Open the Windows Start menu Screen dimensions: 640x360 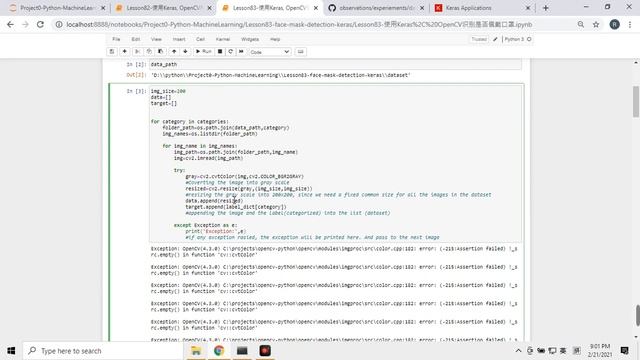[11, 351]
